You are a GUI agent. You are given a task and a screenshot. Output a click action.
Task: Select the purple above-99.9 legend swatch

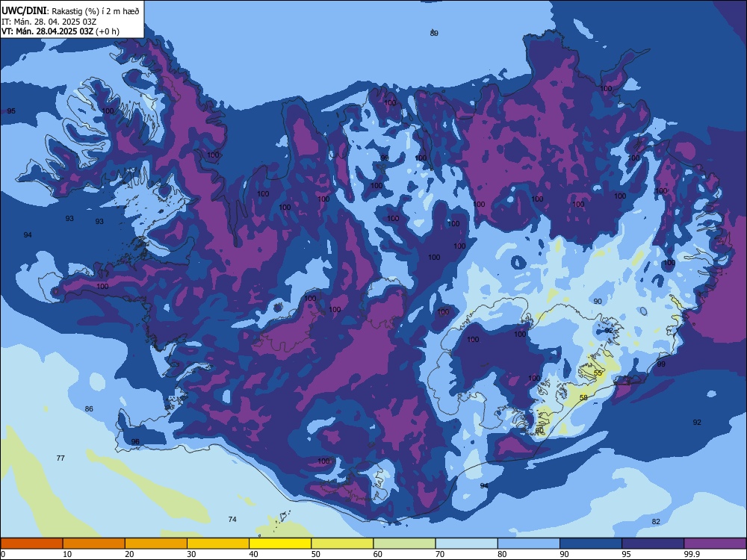[715, 544]
